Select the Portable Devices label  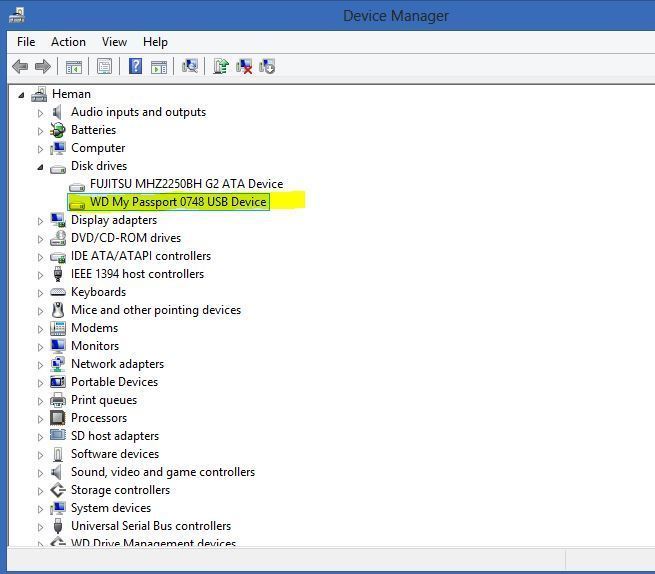[x=114, y=382]
